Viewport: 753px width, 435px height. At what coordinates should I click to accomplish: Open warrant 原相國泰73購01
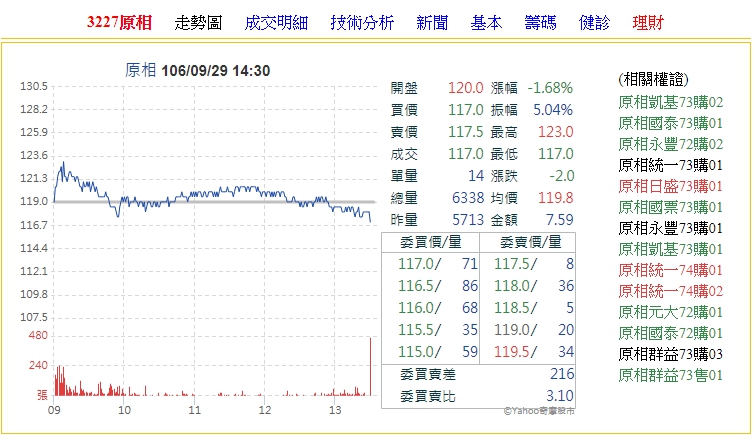coord(670,123)
